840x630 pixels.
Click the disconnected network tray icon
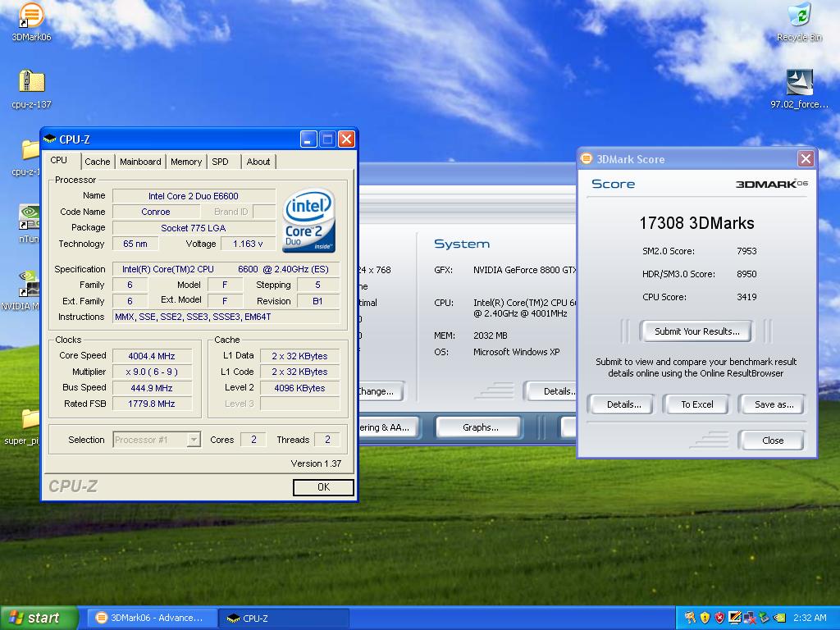(749, 618)
